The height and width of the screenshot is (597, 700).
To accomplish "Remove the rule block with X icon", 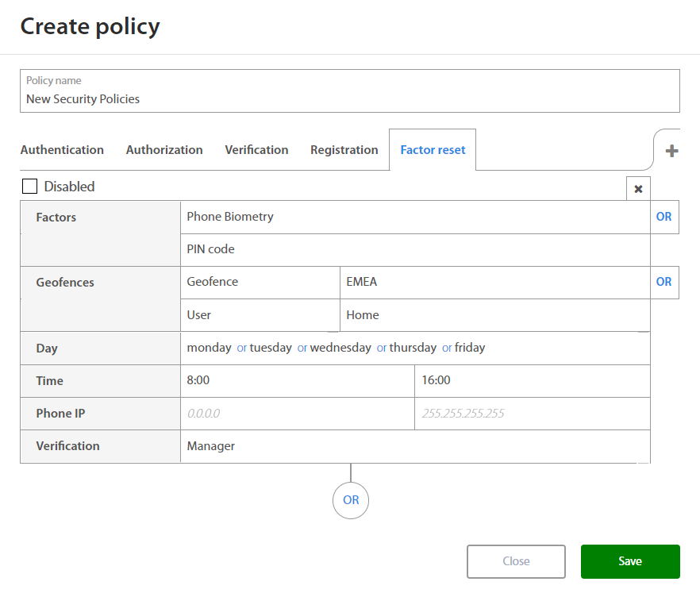I will (638, 189).
